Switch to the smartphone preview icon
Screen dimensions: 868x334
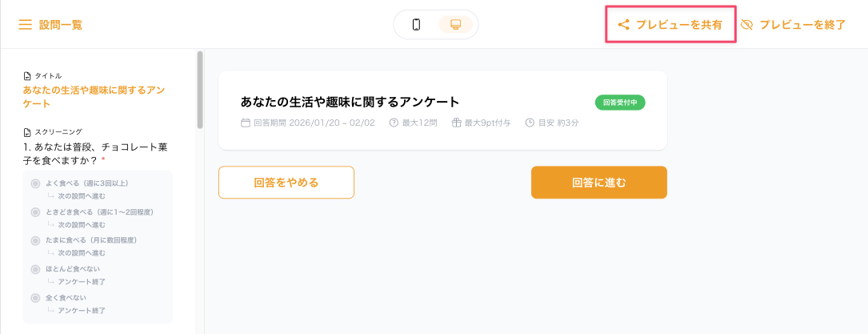tap(416, 25)
